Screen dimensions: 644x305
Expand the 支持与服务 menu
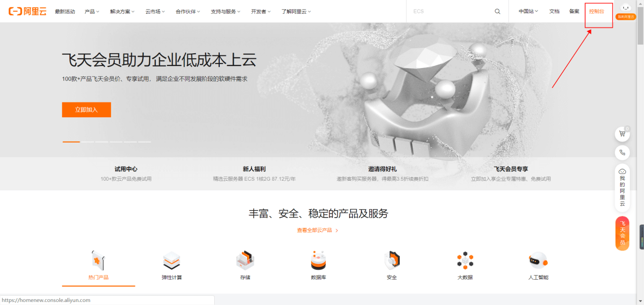tap(225, 11)
